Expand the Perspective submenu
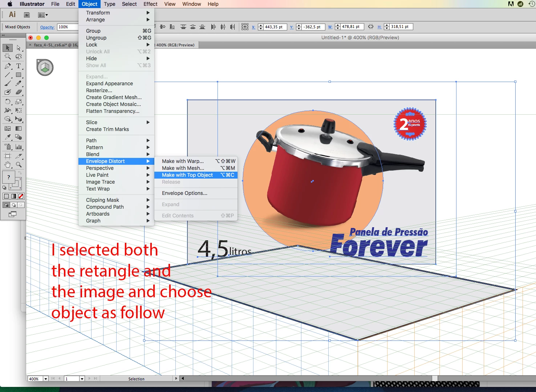Screen dimensions: 536x392 [x=116, y=168]
